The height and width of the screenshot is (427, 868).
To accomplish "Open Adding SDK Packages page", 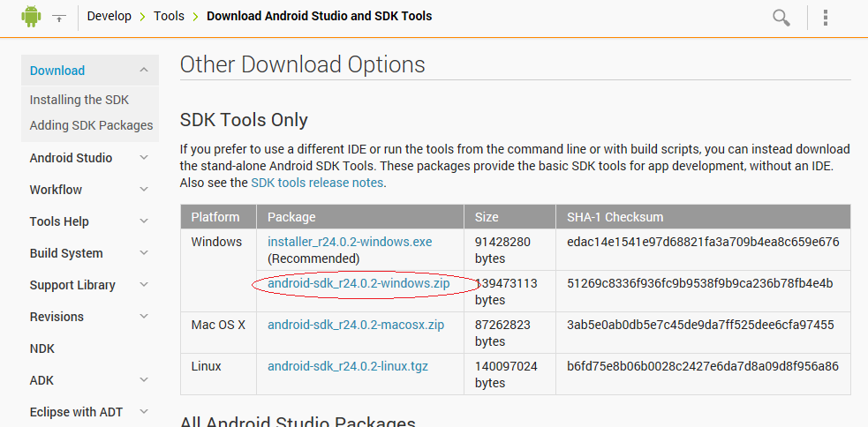I will (91, 125).
